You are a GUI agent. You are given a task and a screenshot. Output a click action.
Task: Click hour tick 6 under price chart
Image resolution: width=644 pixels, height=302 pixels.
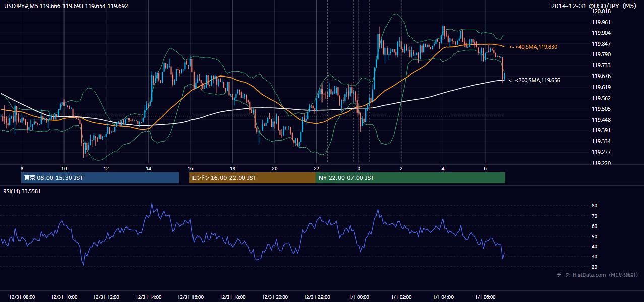coord(485,168)
